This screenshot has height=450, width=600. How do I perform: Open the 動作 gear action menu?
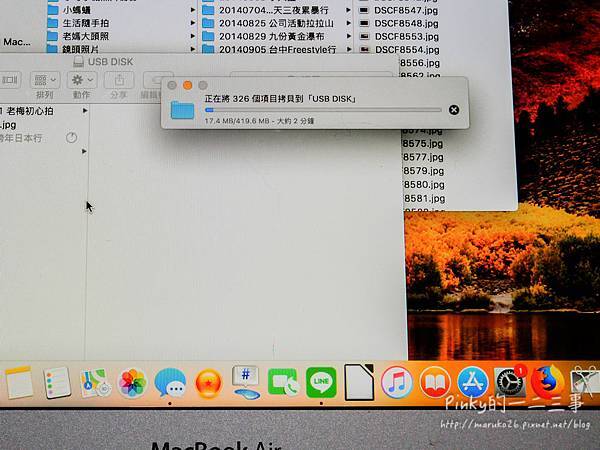click(x=82, y=80)
